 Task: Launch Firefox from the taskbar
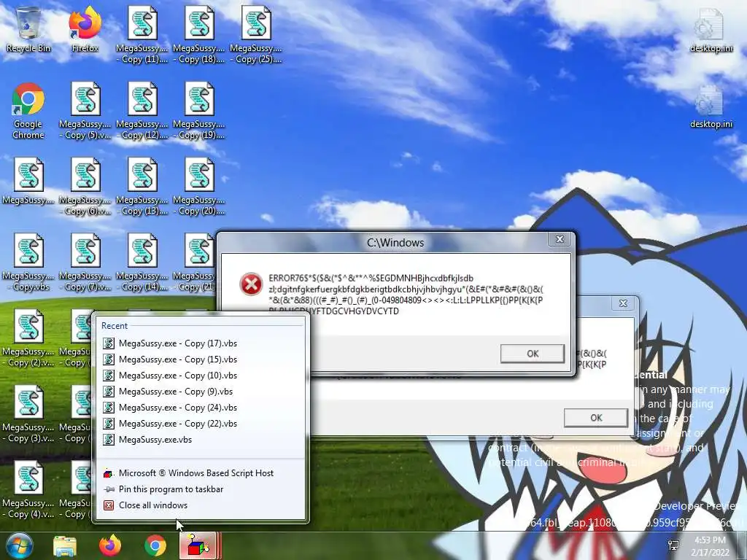[x=110, y=545]
